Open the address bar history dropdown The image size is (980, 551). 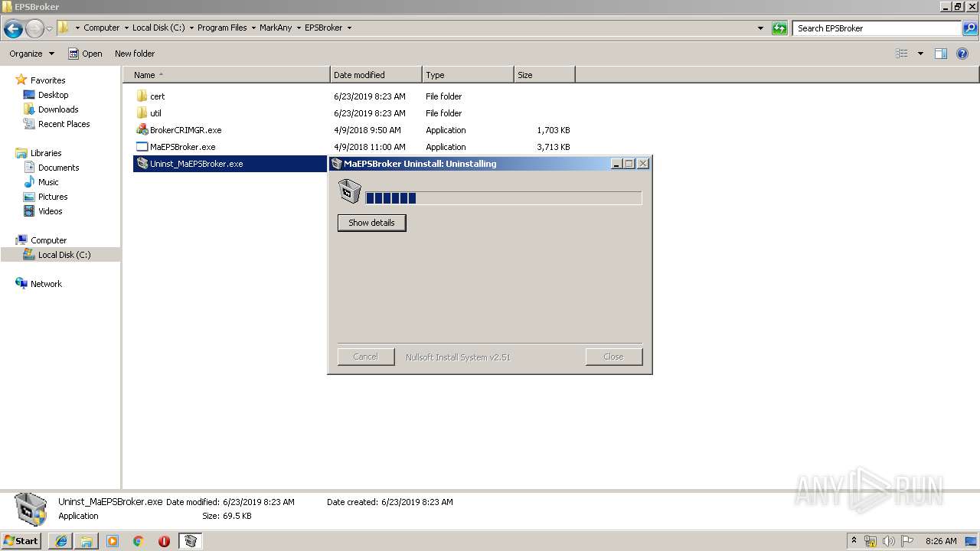pyautogui.click(x=760, y=28)
